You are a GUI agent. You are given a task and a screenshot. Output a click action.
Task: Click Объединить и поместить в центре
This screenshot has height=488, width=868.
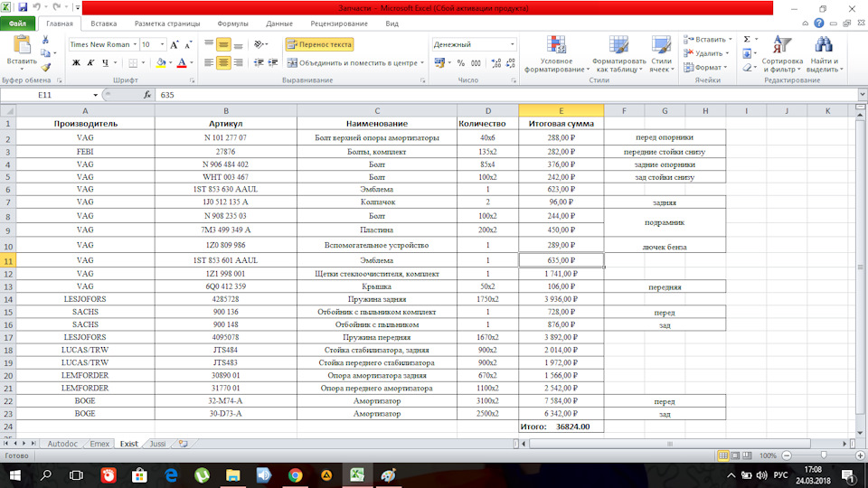point(352,63)
